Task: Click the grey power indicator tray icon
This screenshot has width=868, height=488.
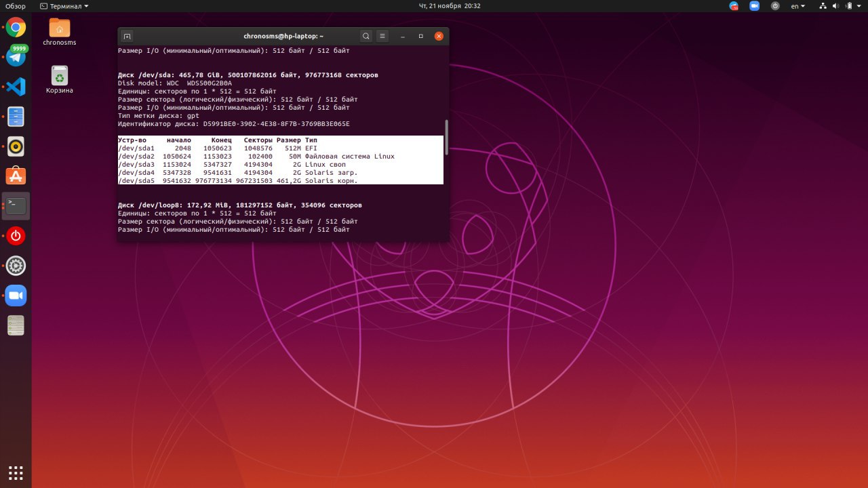Action: coord(775,5)
